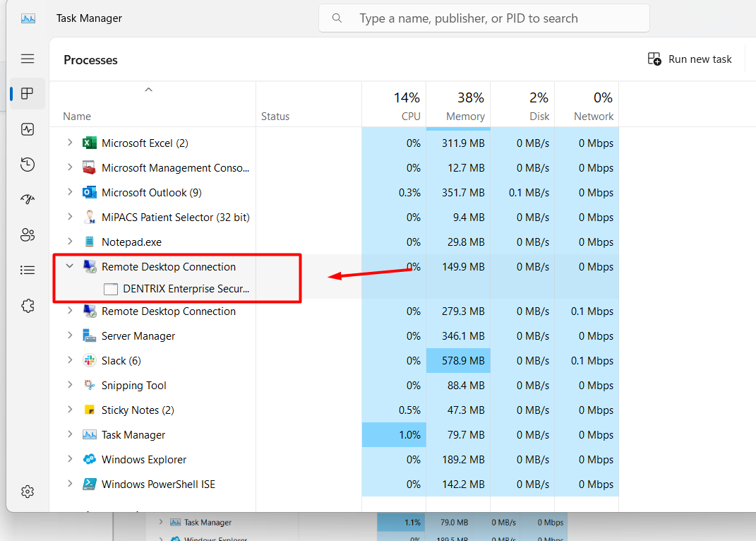Select Task Manager CPU value 1.0%
The height and width of the screenshot is (541, 756).
coord(394,435)
